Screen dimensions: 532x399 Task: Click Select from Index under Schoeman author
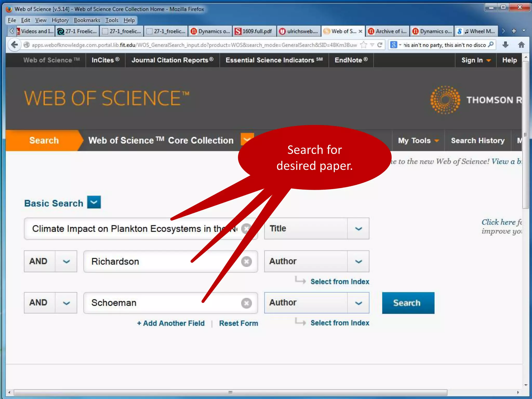(340, 323)
